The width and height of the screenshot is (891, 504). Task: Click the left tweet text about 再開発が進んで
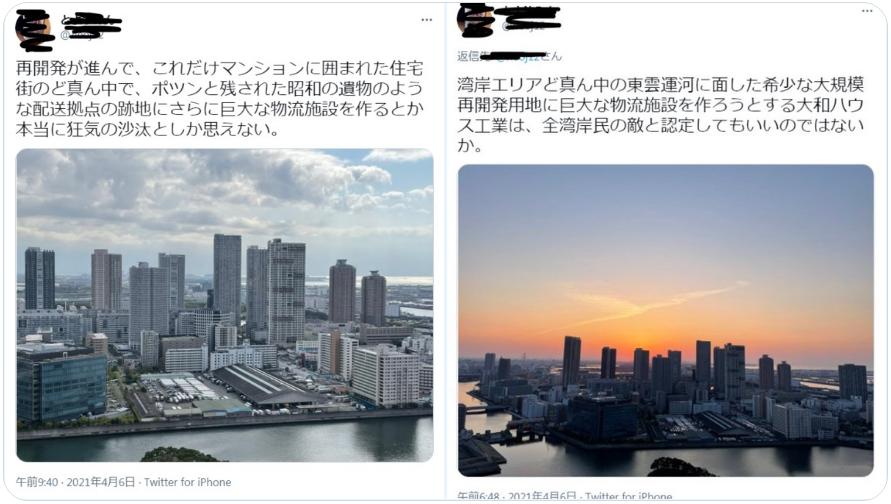(x=219, y=99)
